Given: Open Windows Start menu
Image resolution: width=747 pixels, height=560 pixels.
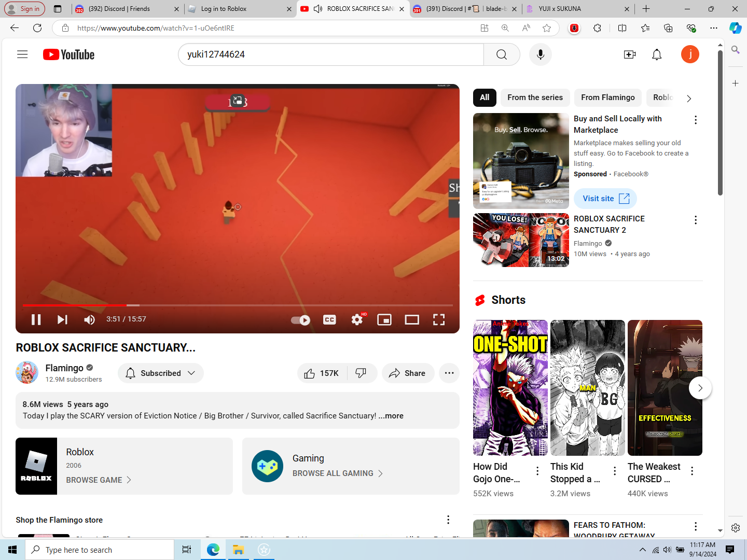Looking at the screenshot, I should tap(12, 550).
